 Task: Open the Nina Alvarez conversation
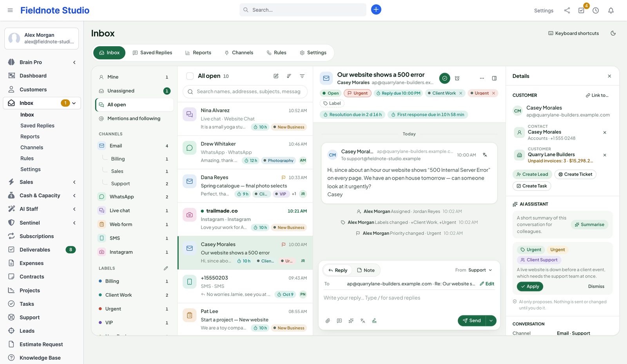coord(245,119)
